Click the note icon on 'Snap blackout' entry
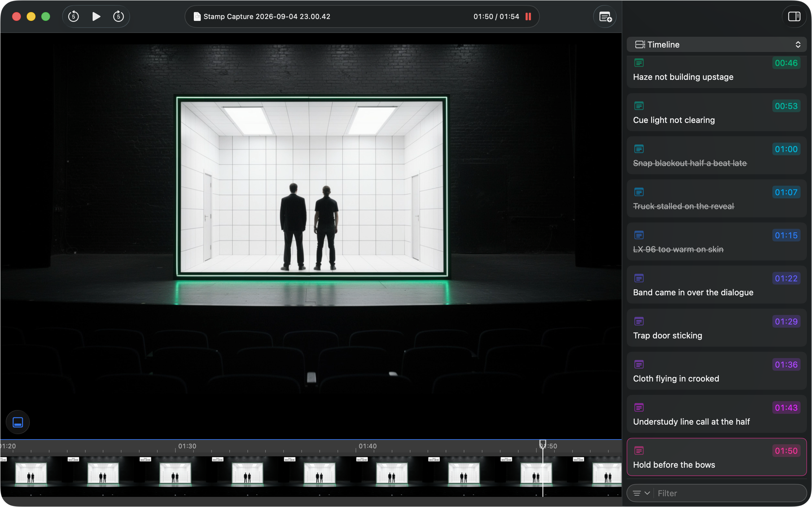The width and height of the screenshot is (812, 507). pos(638,149)
